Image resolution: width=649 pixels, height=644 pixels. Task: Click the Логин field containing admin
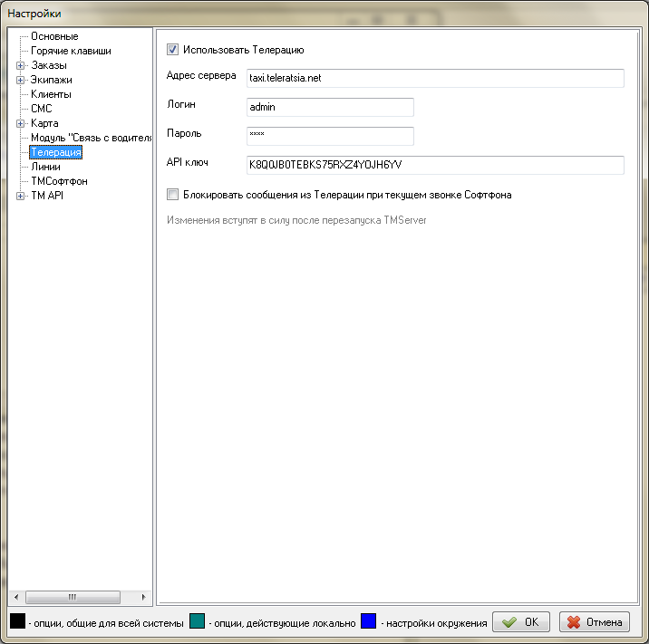[x=330, y=107]
